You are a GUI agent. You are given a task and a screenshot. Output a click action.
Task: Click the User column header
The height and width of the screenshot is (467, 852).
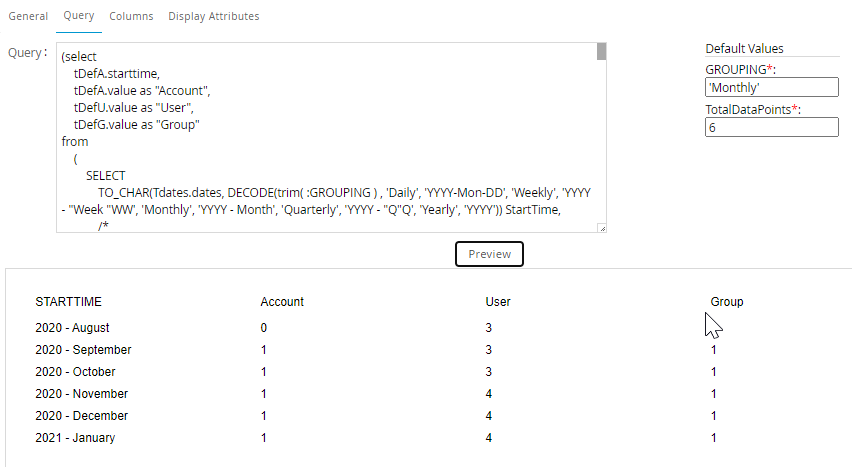pos(498,302)
